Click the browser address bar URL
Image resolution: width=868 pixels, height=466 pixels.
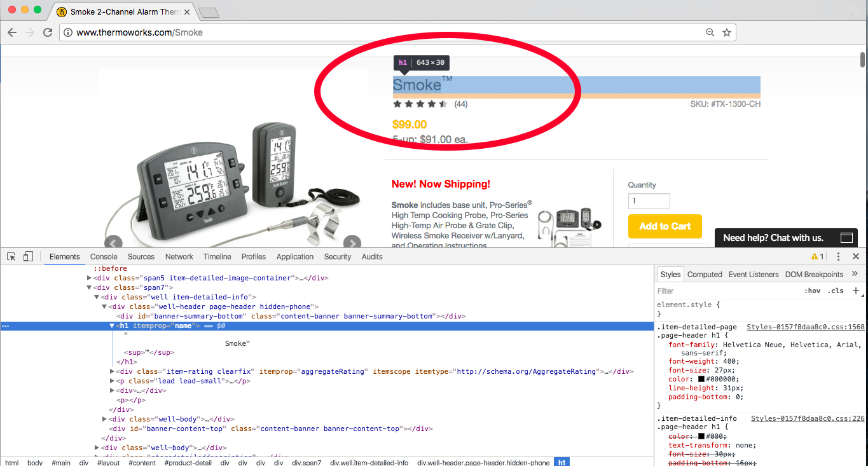click(x=139, y=32)
